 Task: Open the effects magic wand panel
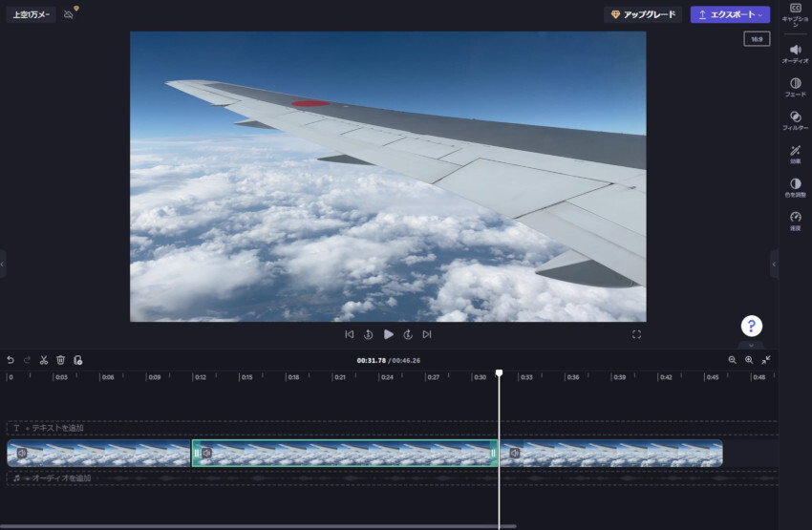pyautogui.click(x=795, y=154)
